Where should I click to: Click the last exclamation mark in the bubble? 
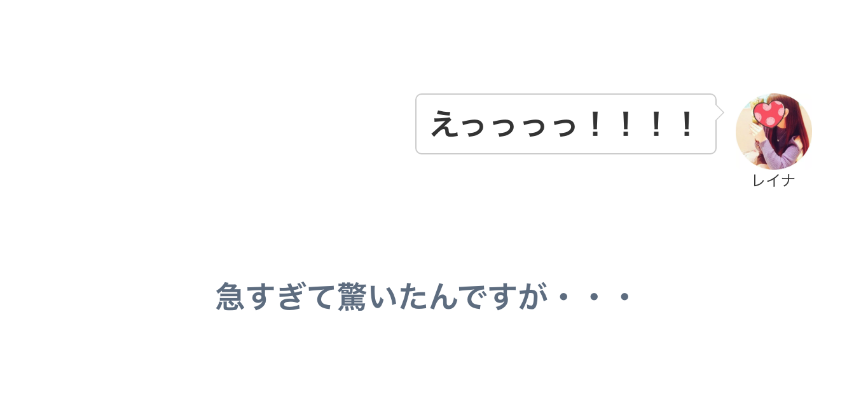pyautogui.click(x=686, y=124)
